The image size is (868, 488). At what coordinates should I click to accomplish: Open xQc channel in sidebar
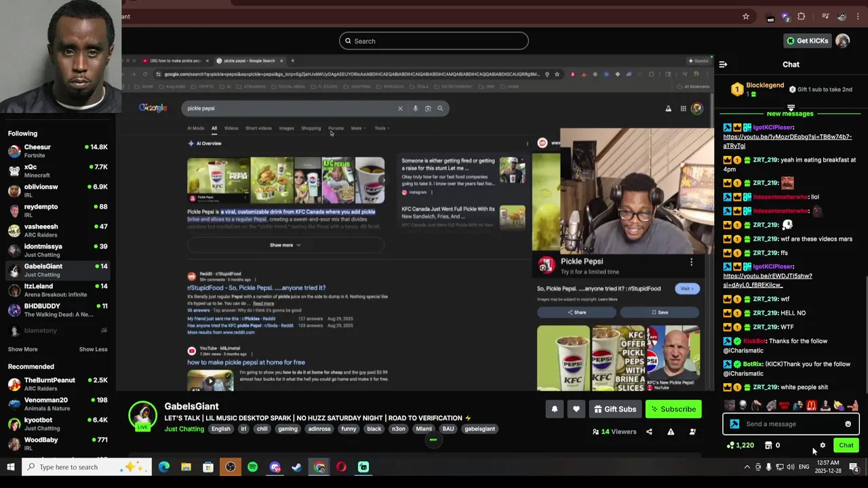click(58, 171)
